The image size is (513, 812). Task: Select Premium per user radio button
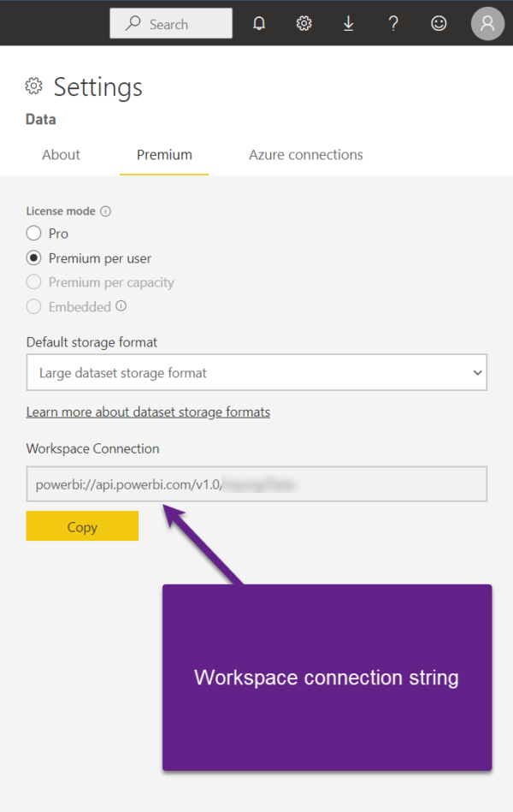click(34, 258)
